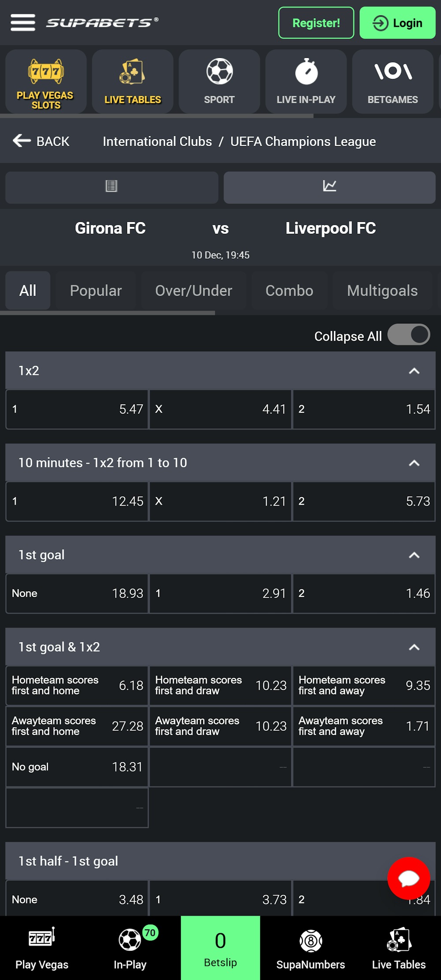Collapse the 10 minutes 1x2 market
441x980 pixels.
(413, 463)
